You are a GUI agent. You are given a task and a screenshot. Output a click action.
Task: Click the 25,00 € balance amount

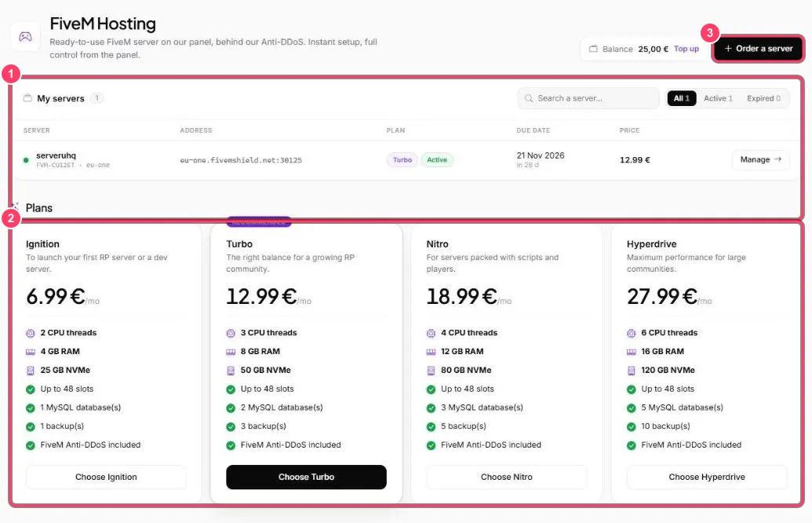pyautogui.click(x=653, y=49)
